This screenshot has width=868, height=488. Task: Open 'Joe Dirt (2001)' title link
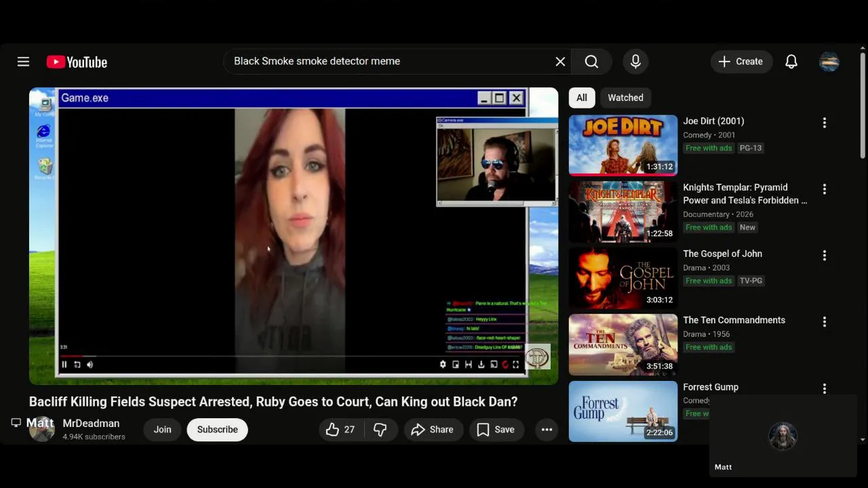(x=713, y=121)
